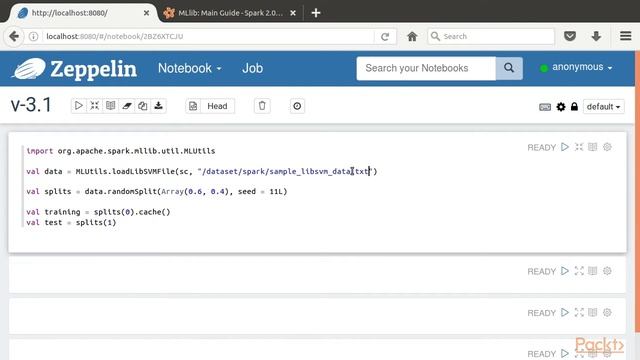Click the import org.apache.spark code line

pyautogui.click(x=121, y=151)
